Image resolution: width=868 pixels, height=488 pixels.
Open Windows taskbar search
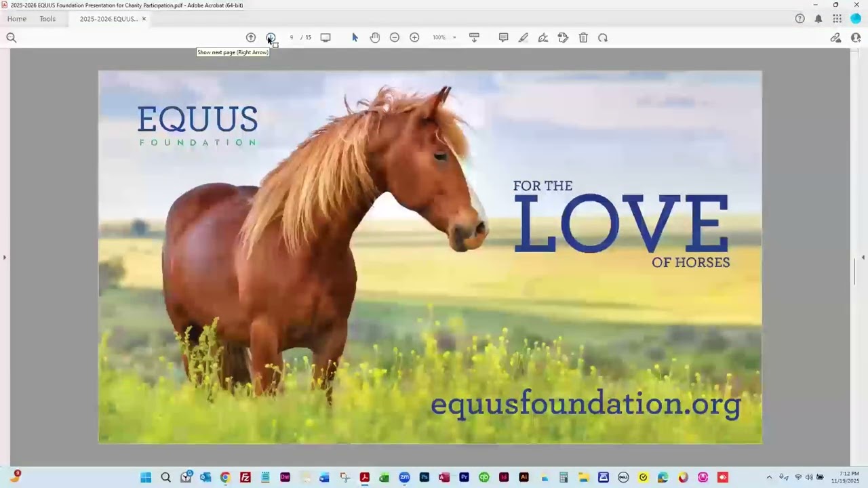[165, 477]
